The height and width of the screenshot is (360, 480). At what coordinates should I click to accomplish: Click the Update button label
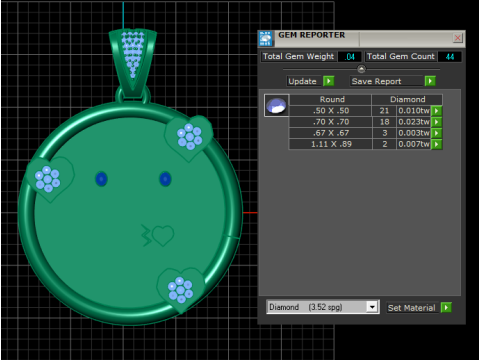pos(303,81)
